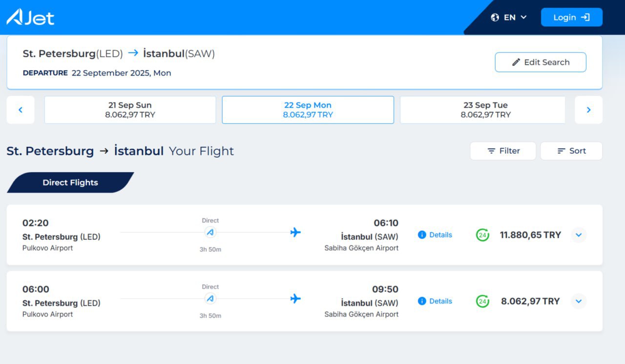
Task: Click the Edit Search button
Action: click(541, 62)
